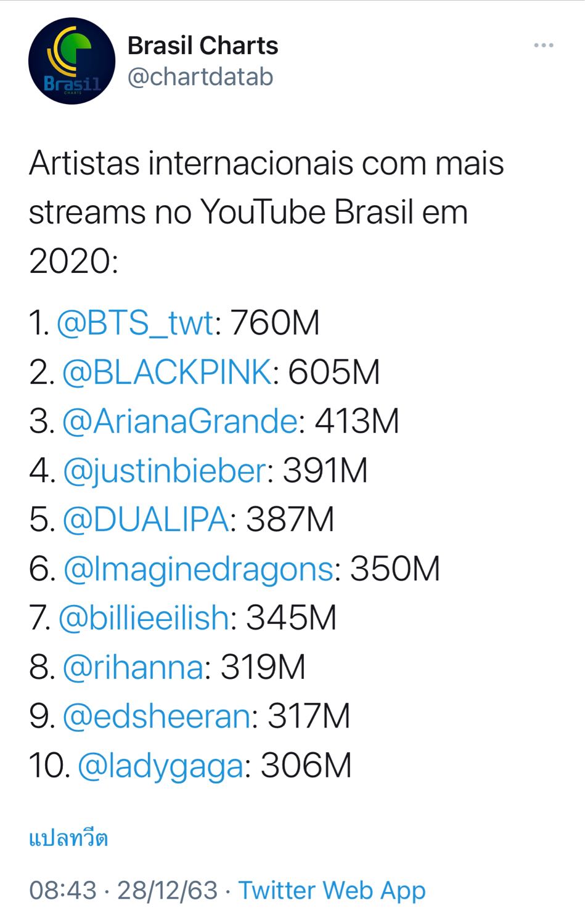Open the @DUALIPA mention link
The width and height of the screenshot is (585, 924).
(145, 519)
